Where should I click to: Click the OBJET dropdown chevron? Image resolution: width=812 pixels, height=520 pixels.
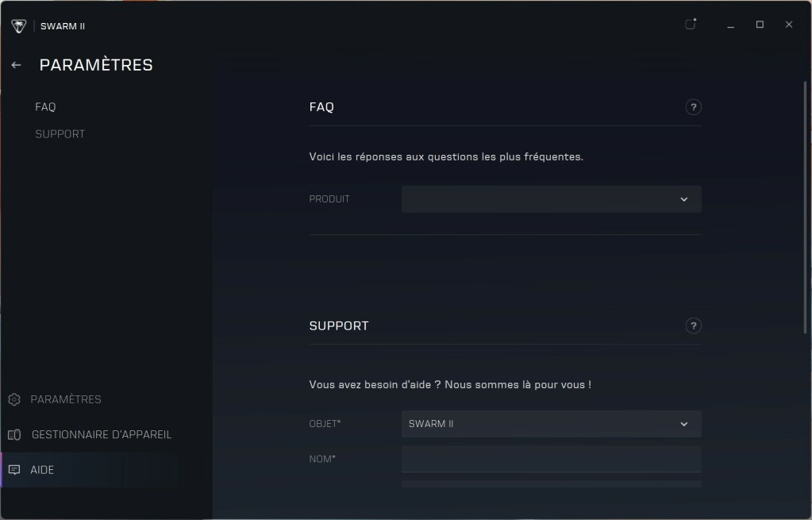[684, 424]
